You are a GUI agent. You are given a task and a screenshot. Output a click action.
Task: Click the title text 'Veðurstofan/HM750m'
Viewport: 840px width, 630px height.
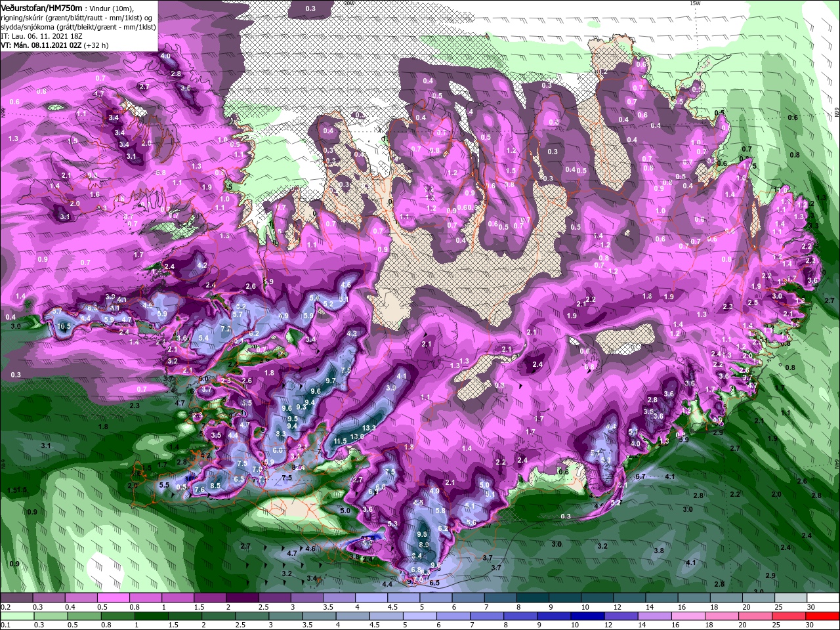tap(41, 7)
